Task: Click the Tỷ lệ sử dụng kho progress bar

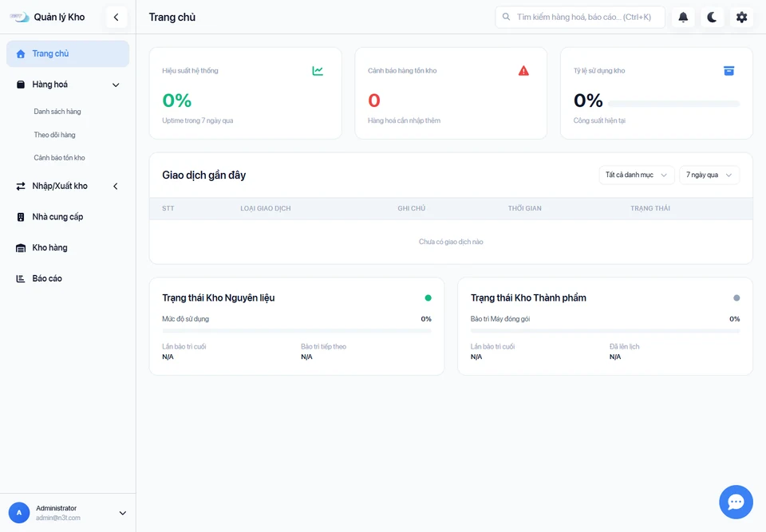Action: [x=674, y=104]
